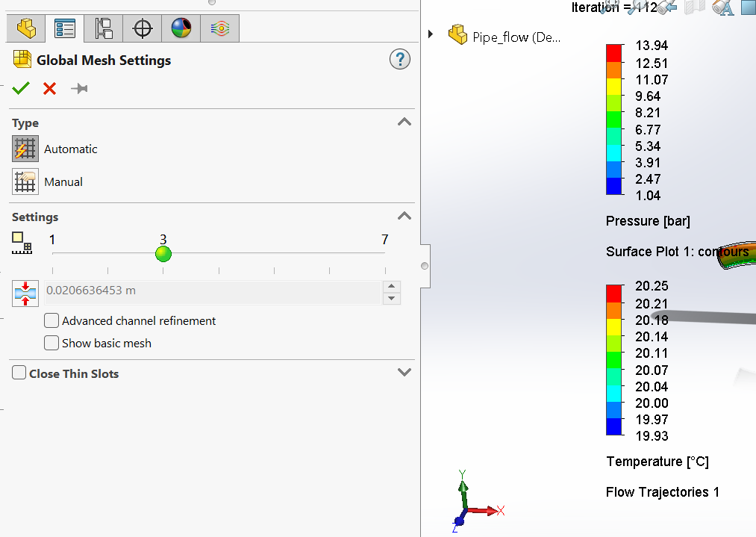Screen dimensions: 756x537
Task: Set mesh level slider to 1
Action: (52, 253)
